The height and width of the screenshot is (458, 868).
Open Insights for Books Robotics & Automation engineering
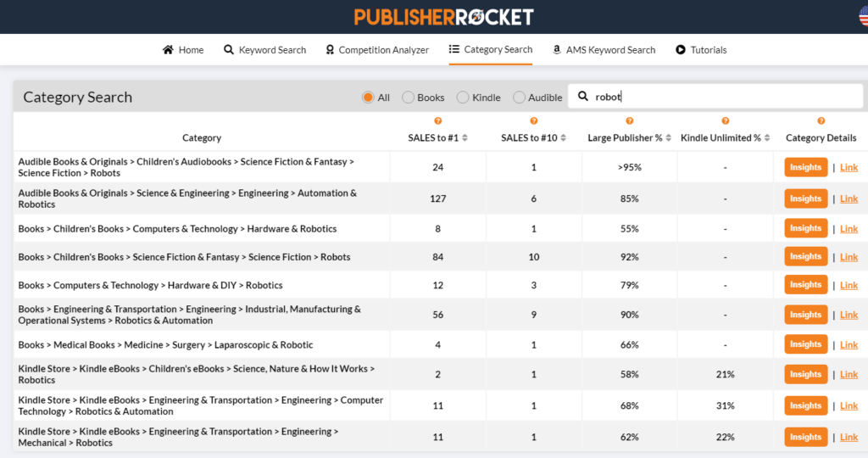805,315
